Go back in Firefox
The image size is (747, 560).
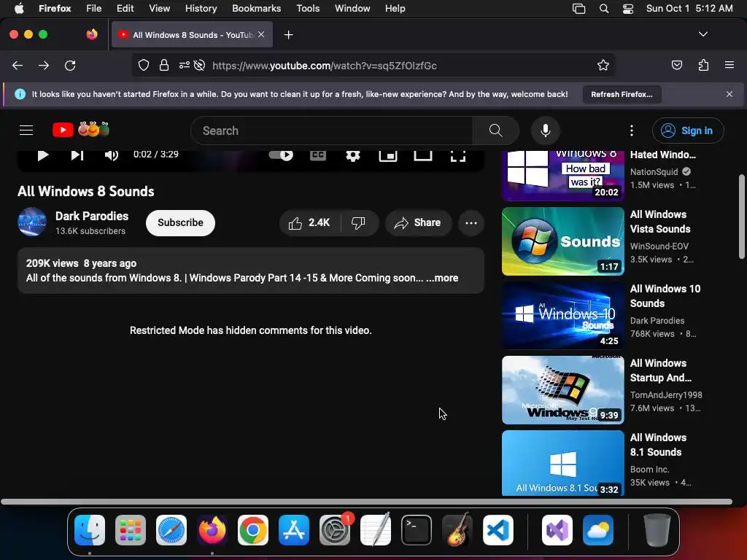pyautogui.click(x=18, y=66)
